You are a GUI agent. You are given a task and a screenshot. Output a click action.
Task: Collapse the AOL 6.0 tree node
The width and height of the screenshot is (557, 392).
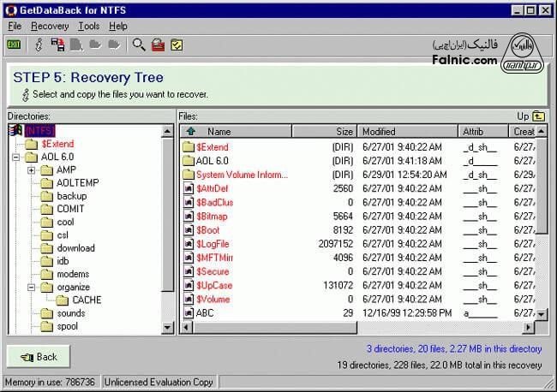[17, 157]
